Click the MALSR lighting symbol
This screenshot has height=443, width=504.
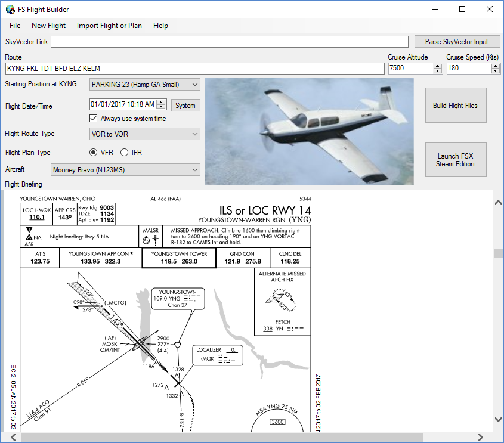coord(151,237)
